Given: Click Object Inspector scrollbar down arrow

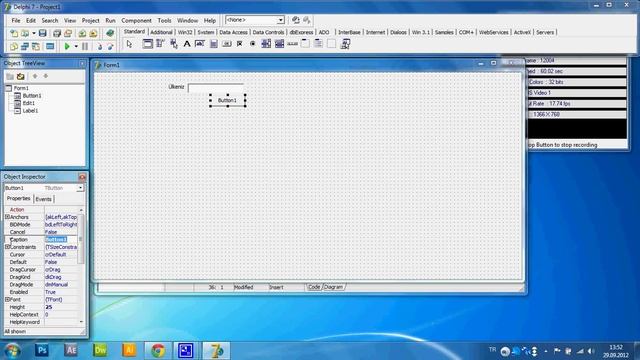Looking at the screenshot, I should (x=81, y=322).
